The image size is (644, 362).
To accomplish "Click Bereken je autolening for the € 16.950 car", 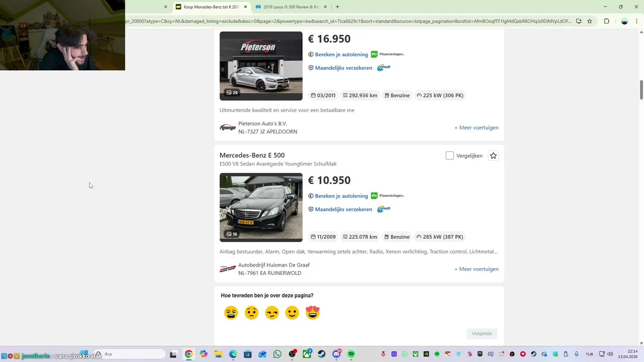I will coord(341,54).
